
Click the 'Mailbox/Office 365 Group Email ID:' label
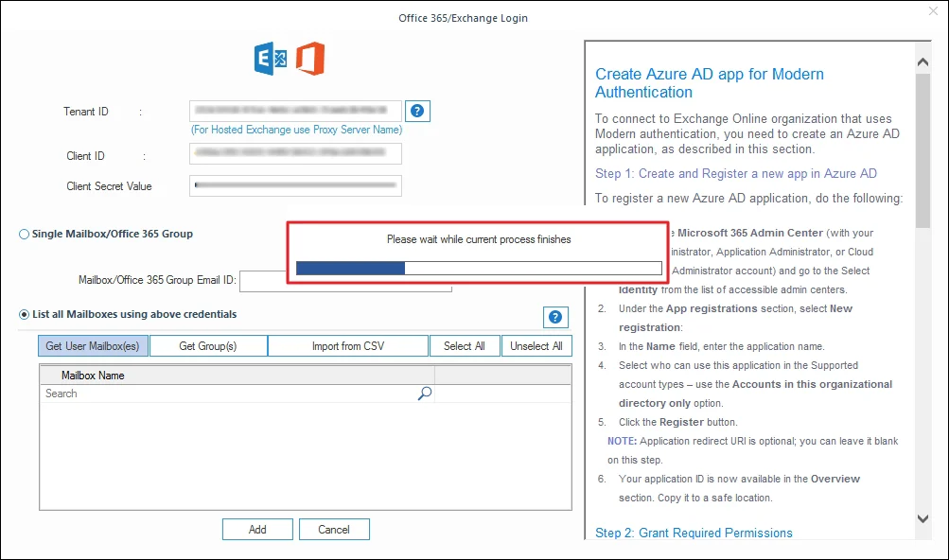click(157, 280)
